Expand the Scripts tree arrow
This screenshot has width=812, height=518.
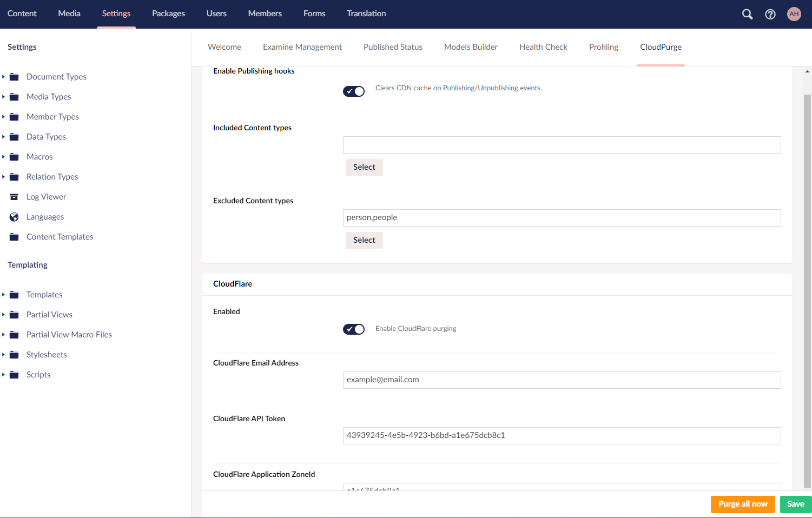[x=3, y=375]
